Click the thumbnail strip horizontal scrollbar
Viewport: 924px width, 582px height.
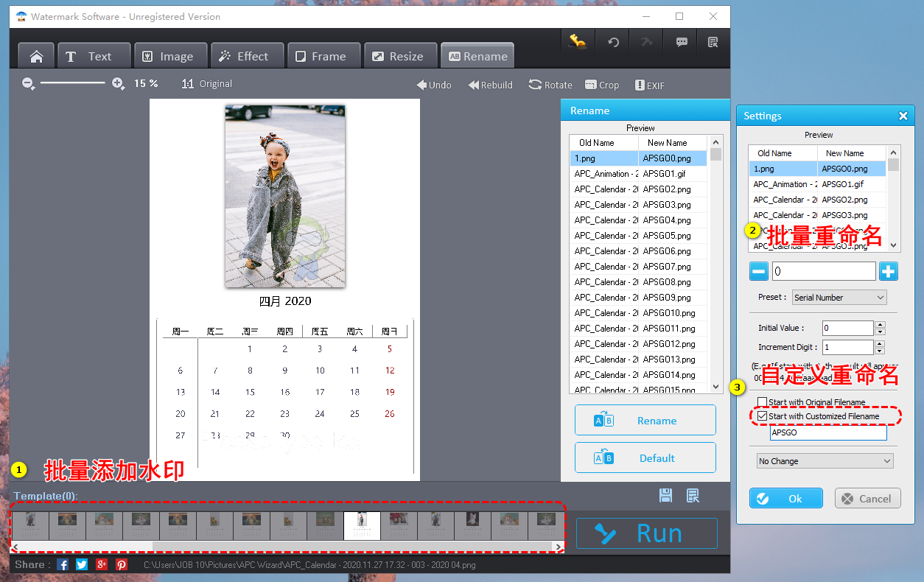[x=287, y=547]
